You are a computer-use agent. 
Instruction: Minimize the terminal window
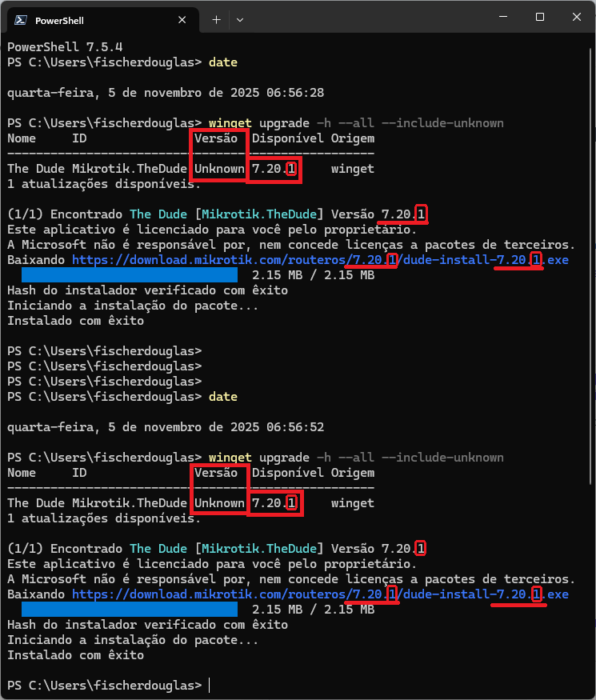503,17
